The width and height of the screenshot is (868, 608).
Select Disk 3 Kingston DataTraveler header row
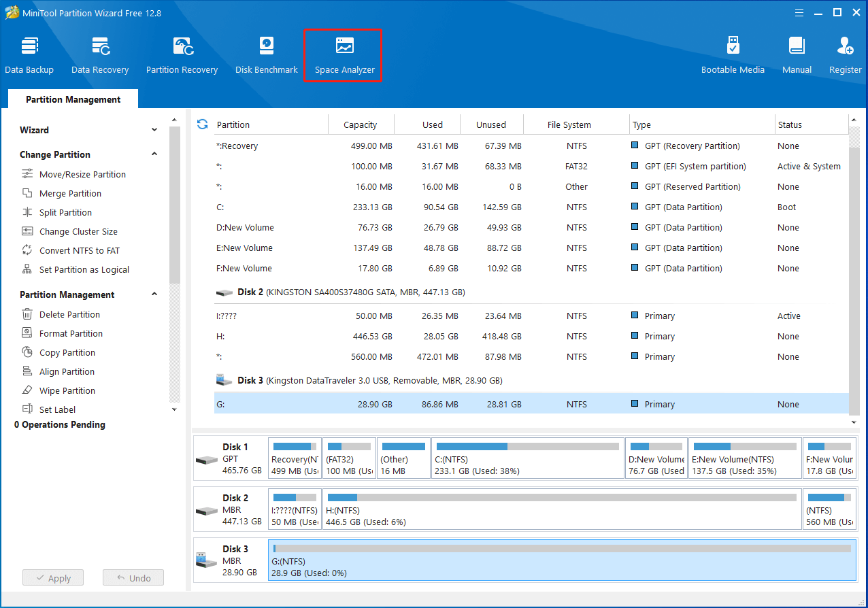[531, 380]
